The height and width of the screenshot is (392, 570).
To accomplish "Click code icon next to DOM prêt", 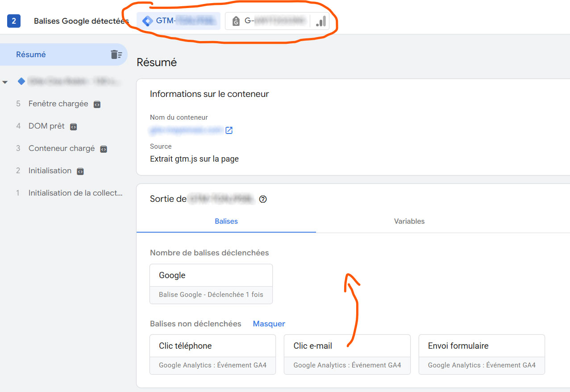I will pos(74,127).
